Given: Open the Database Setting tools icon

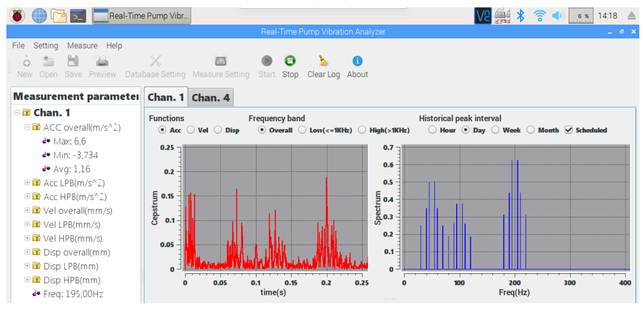Looking at the screenshot, I should pyautogui.click(x=155, y=61).
